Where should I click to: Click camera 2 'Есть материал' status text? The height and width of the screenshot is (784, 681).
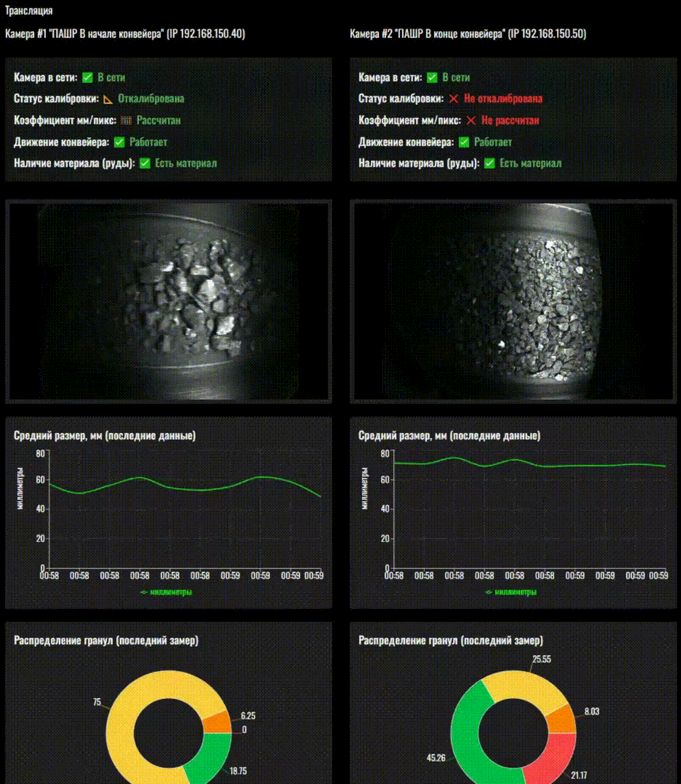(531, 164)
